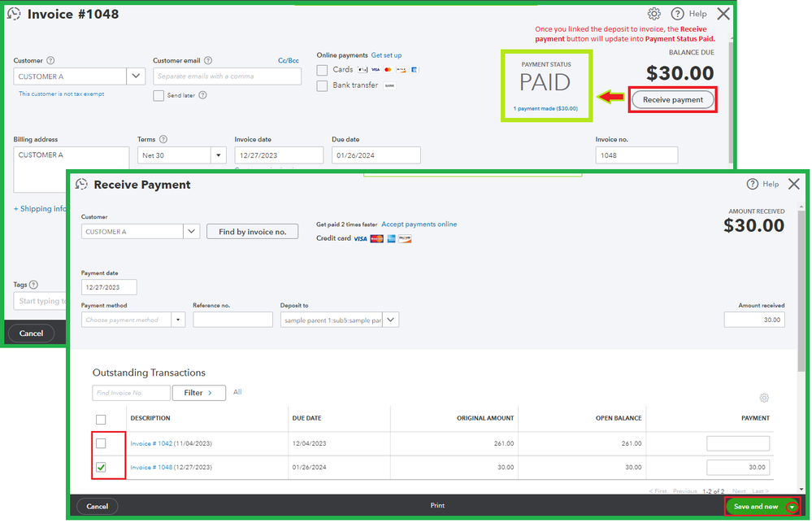
Task: Click the Invoice window vertical scrollbar
Action: (x=731, y=102)
